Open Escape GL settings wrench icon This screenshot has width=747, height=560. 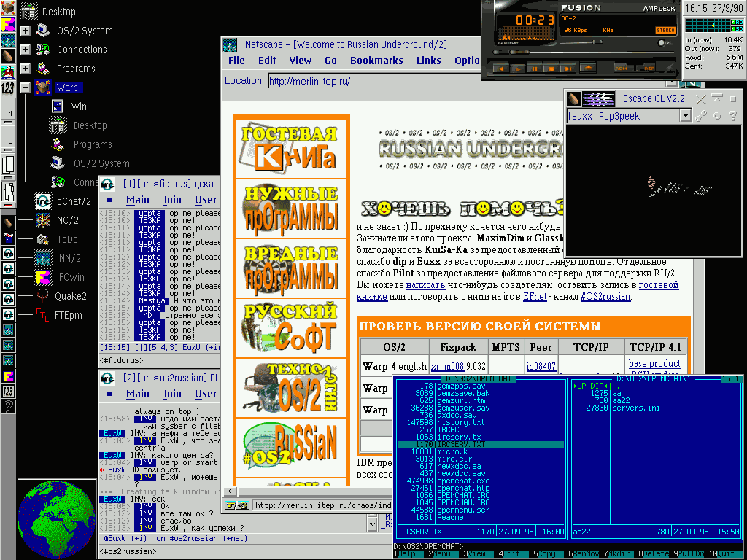click(701, 115)
